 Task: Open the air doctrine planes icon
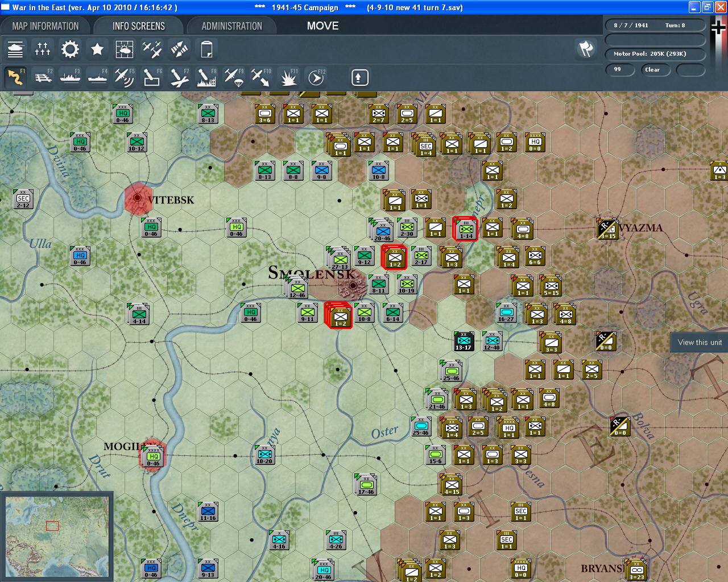(x=152, y=49)
